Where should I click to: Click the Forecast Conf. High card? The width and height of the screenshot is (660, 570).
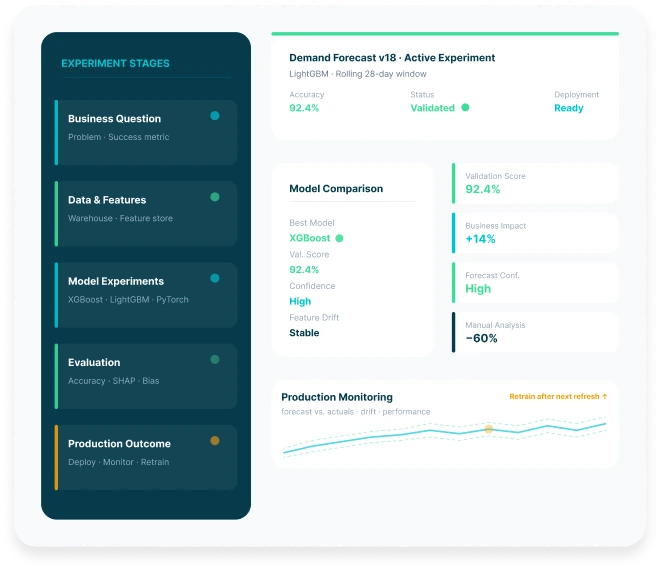coord(535,283)
